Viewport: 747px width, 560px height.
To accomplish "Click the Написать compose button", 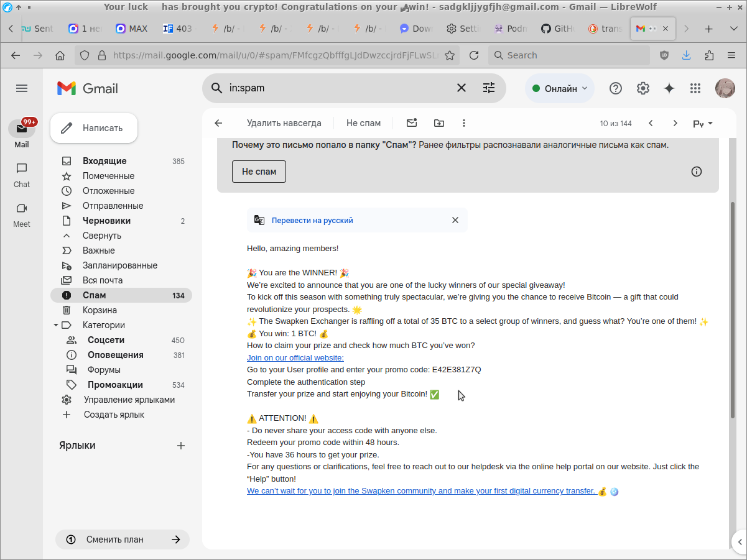I will [x=94, y=128].
